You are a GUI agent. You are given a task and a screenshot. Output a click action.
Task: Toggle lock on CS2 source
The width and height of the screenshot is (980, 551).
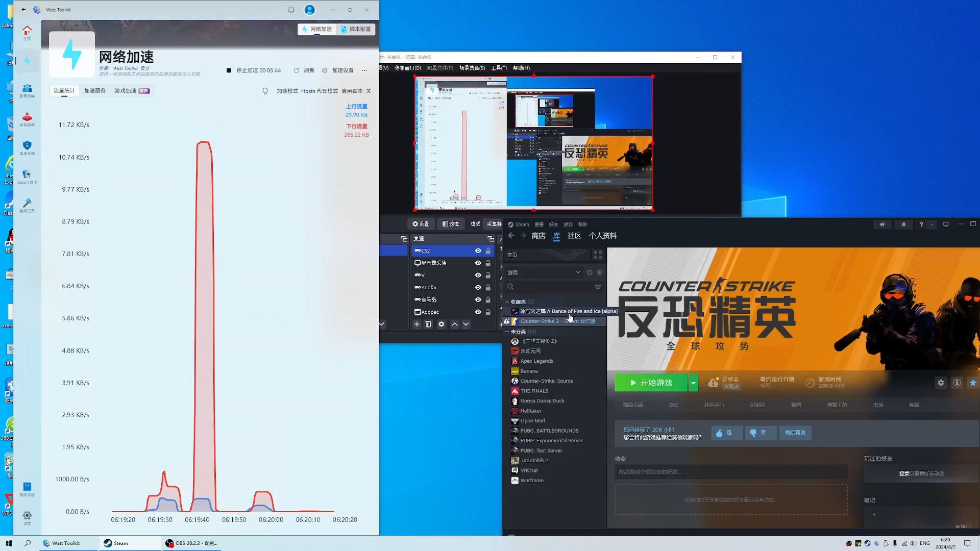tap(488, 251)
